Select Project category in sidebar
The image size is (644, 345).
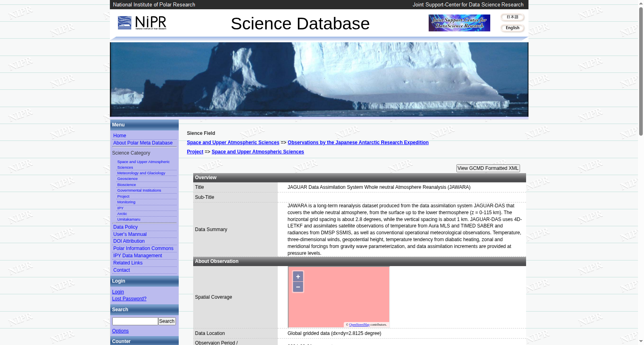(123, 196)
